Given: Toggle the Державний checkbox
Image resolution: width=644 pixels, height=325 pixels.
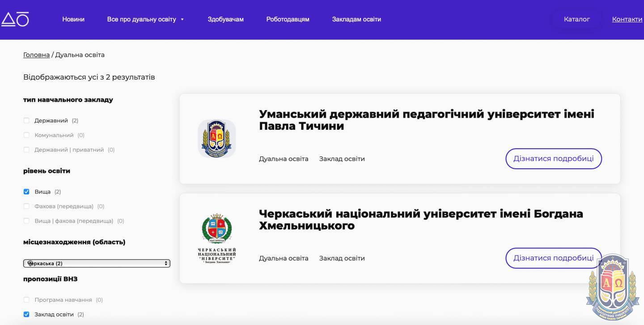Looking at the screenshot, I should tap(26, 120).
